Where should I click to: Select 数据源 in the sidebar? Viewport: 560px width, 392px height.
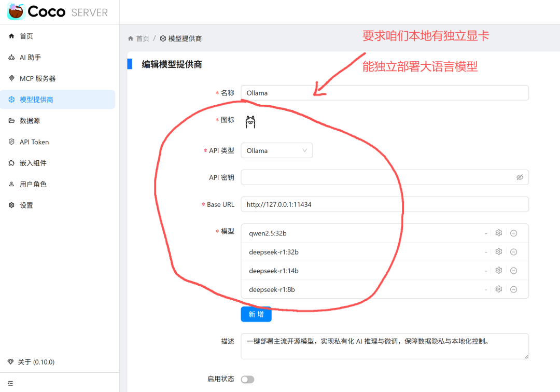pyautogui.click(x=32, y=120)
